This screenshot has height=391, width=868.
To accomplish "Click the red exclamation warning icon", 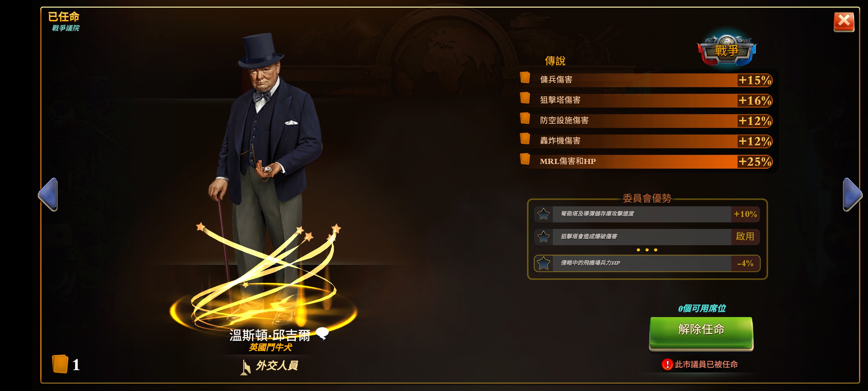I will click(x=667, y=364).
